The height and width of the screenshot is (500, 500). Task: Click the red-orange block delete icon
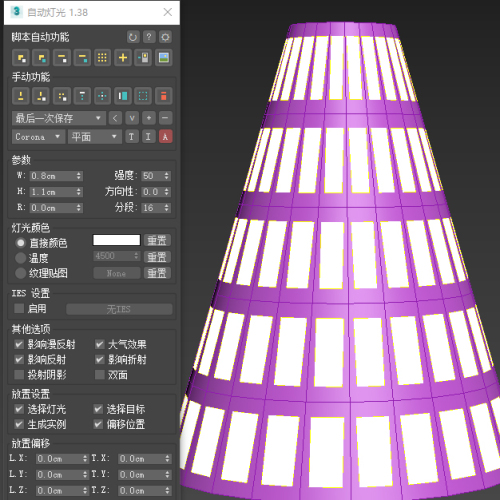click(x=164, y=96)
